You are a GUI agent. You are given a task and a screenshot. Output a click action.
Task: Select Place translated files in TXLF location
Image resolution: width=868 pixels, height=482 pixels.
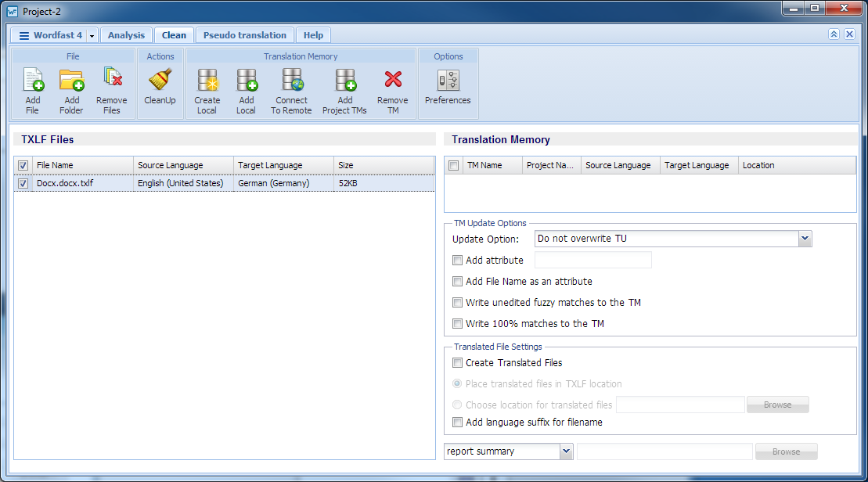457,383
